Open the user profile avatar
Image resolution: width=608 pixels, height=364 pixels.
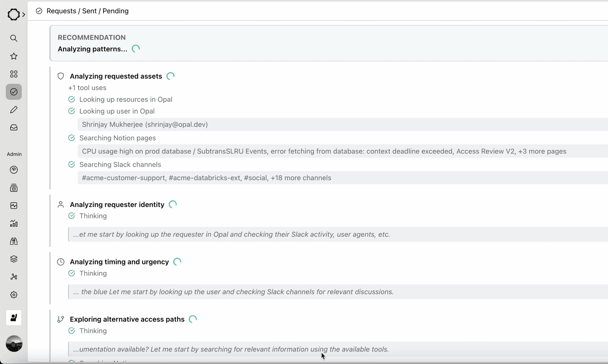[x=14, y=344]
